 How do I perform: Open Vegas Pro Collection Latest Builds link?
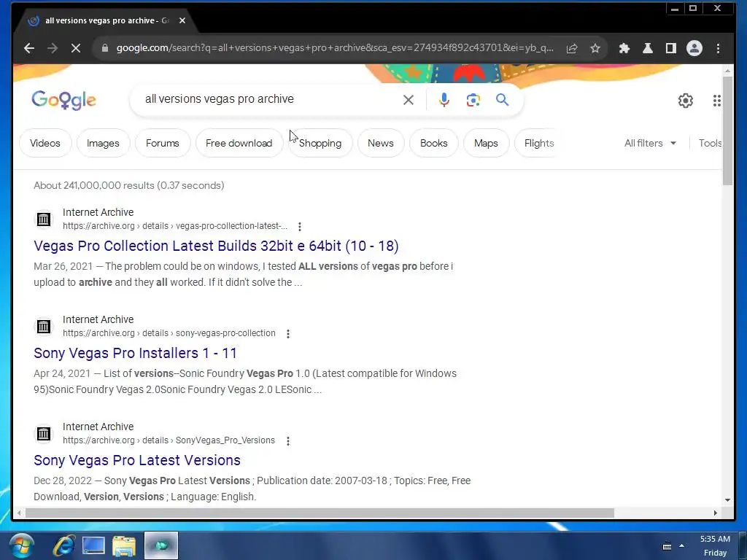coord(216,246)
